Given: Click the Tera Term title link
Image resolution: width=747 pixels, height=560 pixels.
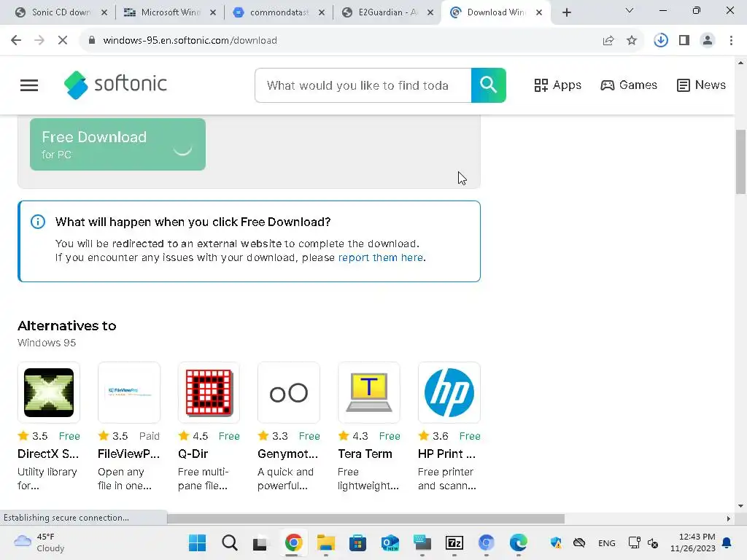Looking at the screenshot, I should [365, 454].
